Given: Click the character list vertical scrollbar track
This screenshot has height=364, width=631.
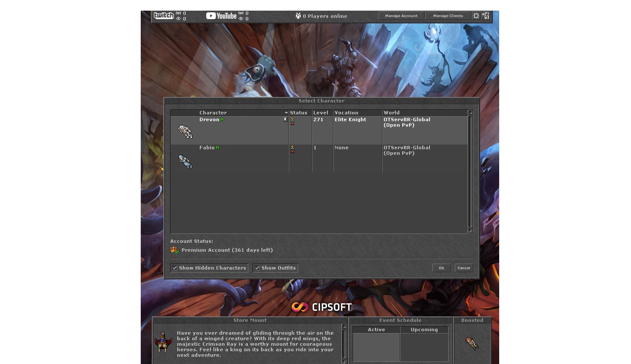Looking at the screenshot, I should pos(470,172).
